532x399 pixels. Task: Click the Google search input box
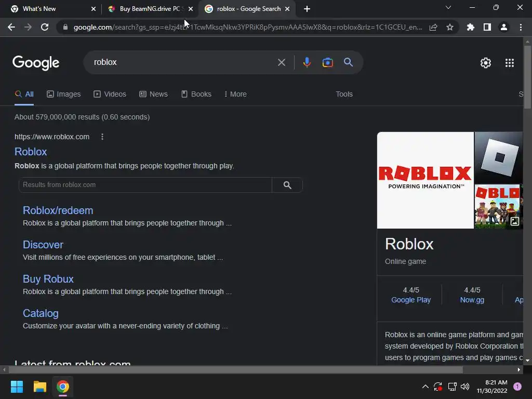183,62
